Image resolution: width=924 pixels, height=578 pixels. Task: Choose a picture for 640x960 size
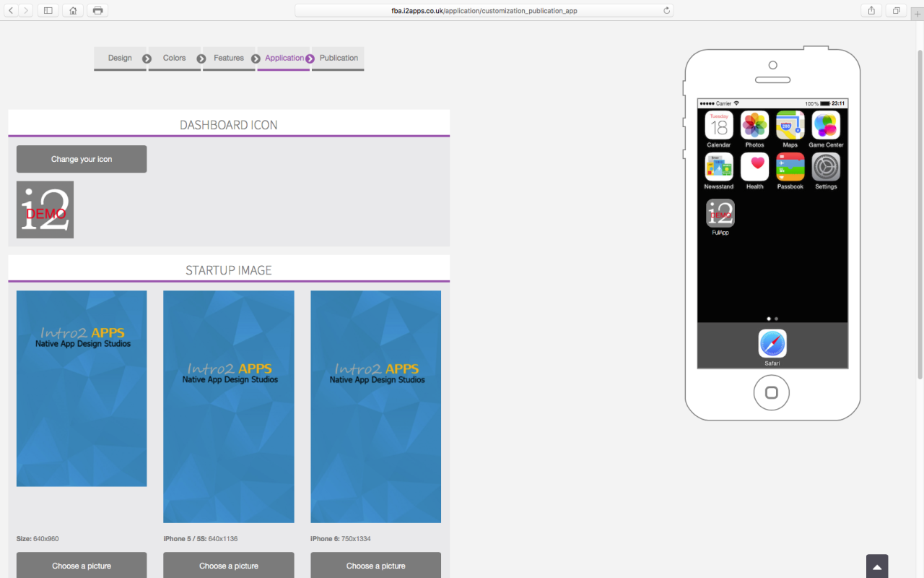point(82,565)
